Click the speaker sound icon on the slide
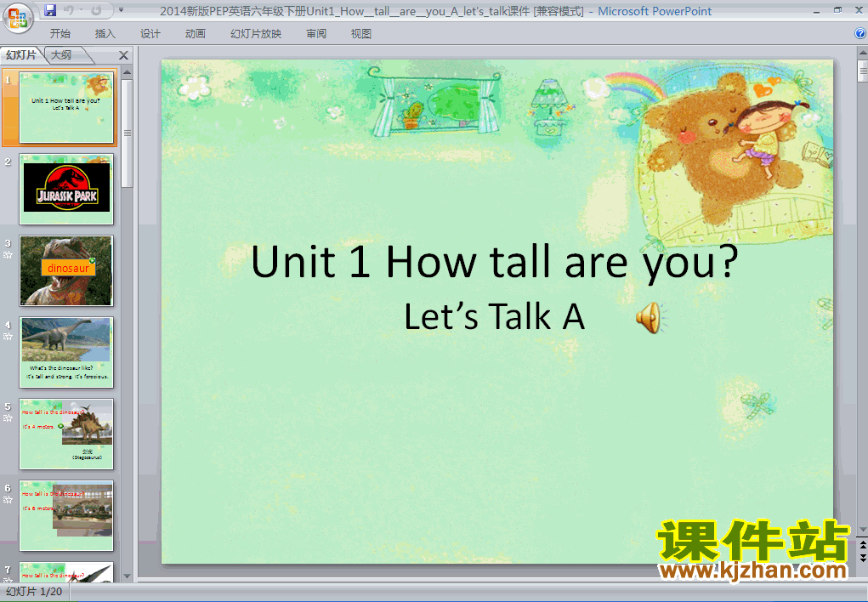The image size is (868, 602). (x=651, y=318)
